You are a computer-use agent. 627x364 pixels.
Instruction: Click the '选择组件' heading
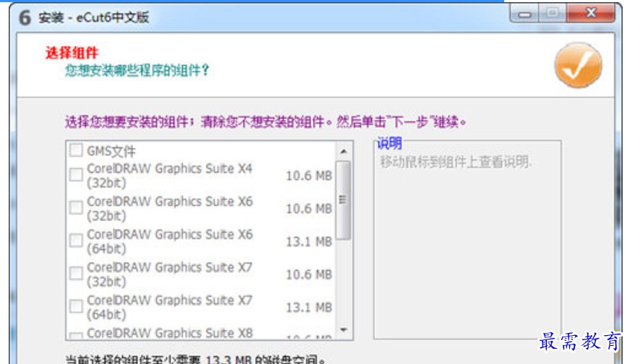point(72,53)
